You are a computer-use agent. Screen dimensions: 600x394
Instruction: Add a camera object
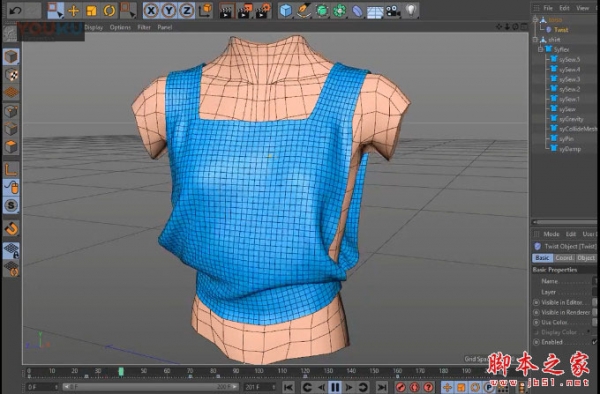393,11
